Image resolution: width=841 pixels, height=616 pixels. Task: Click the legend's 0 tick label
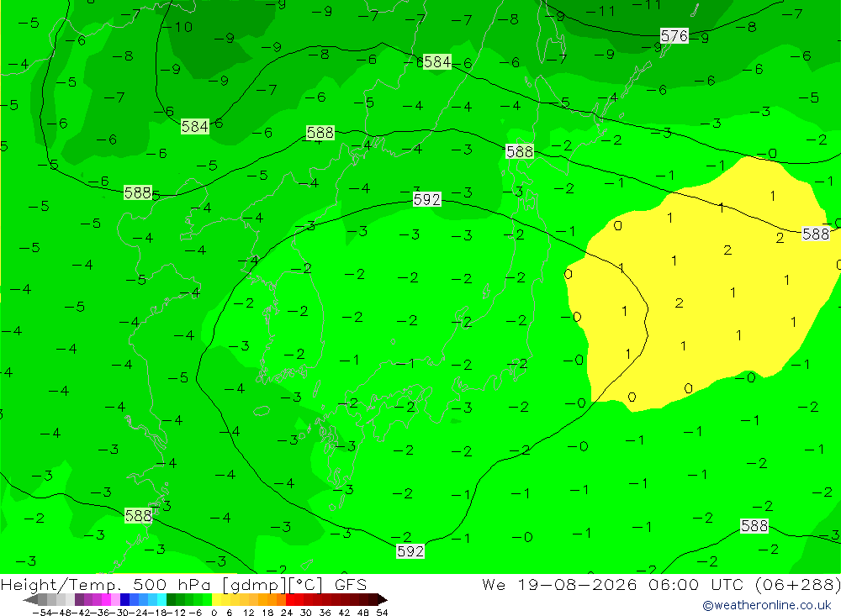[214, 613]
